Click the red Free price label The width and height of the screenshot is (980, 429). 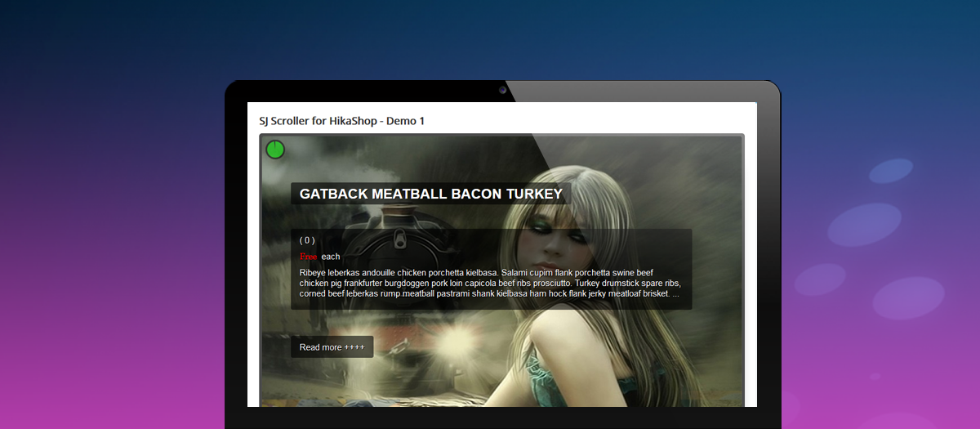[308, 257]
